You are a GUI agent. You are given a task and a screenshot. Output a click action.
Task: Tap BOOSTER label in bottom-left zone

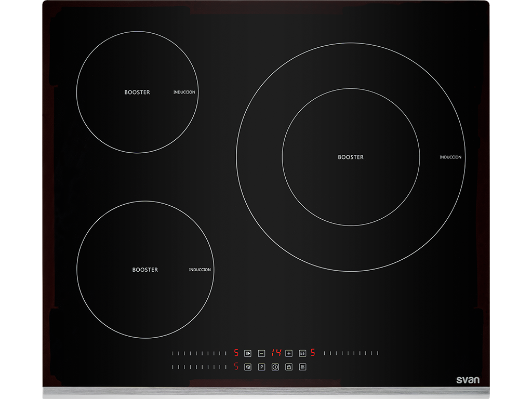pyautogui.click(x=145, y=270)
